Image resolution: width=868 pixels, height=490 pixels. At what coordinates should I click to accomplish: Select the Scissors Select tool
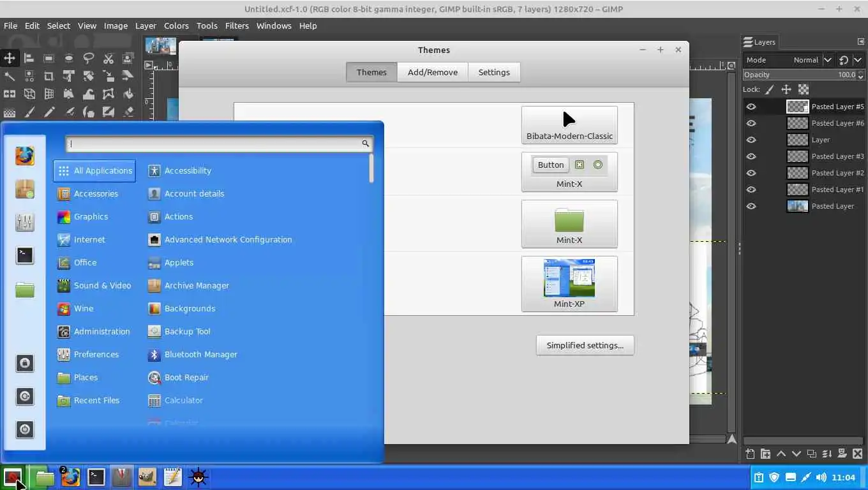108,58
